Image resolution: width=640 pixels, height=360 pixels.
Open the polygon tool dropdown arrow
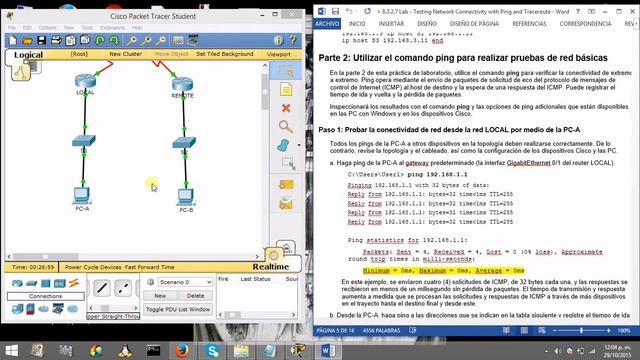pos(299,145)
